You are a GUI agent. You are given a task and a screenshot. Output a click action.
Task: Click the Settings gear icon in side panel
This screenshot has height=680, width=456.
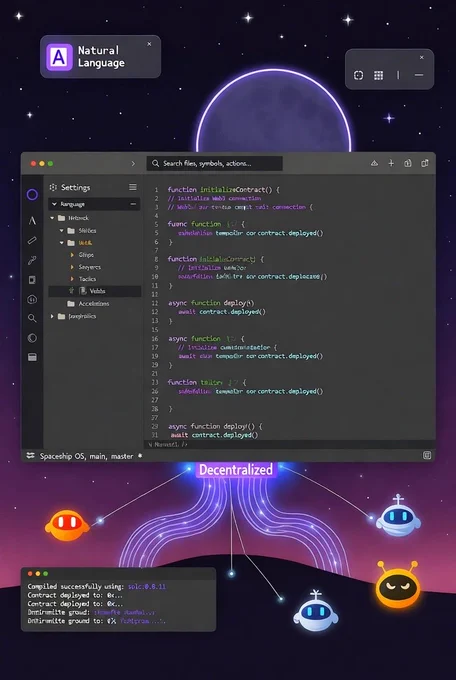53,187
